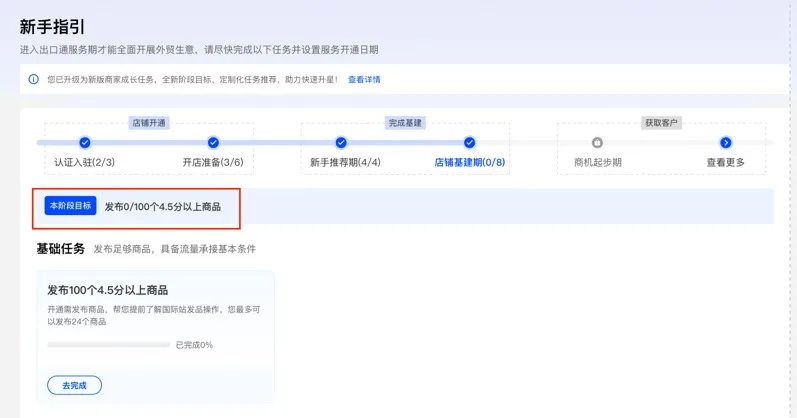The image size is (797, 418).
Task: Click the info icon in the notice banner
Action: click(x=33, y=79)
